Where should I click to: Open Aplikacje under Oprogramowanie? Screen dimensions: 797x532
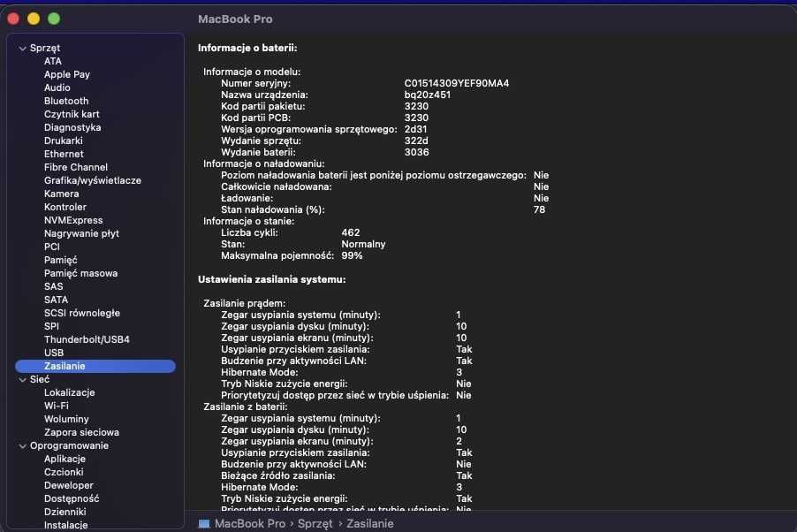(x=65, y=459)
